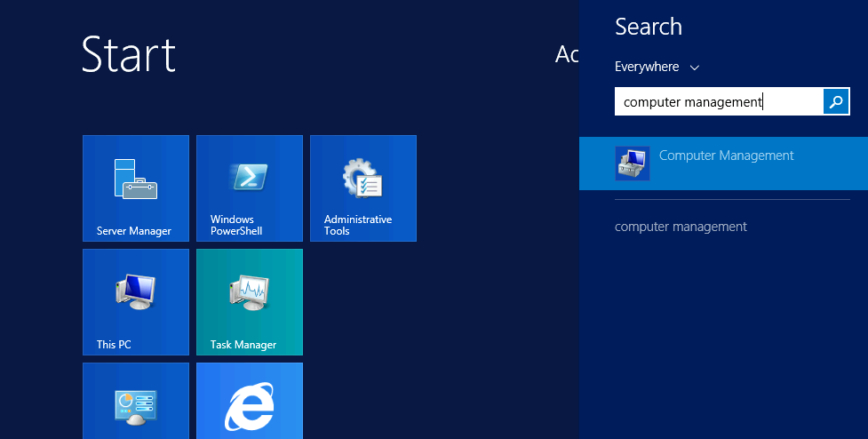868x439 pixels.
Task: Open the Everywhere search scope dropdown
Action: [x=657, y=67]
